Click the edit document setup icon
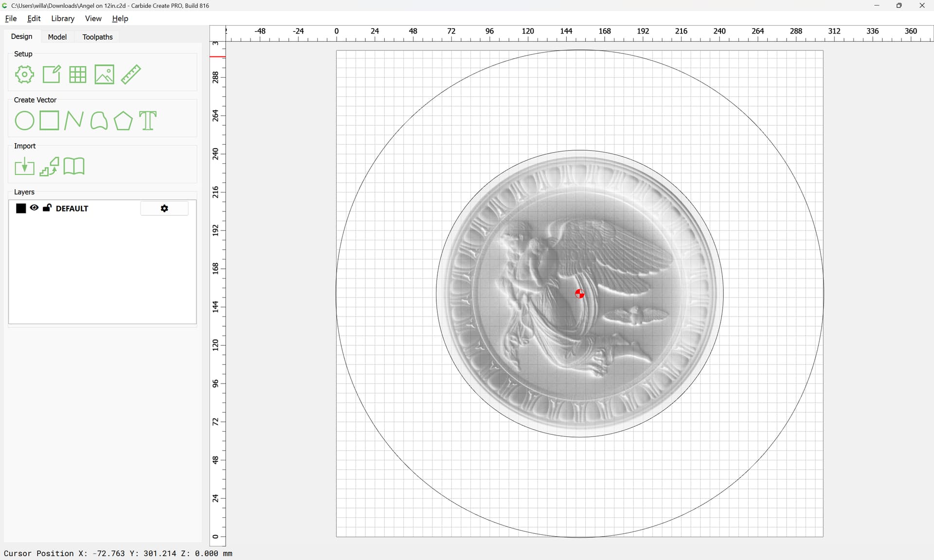This screenshot has height=560, width=934. pos(52,74)
